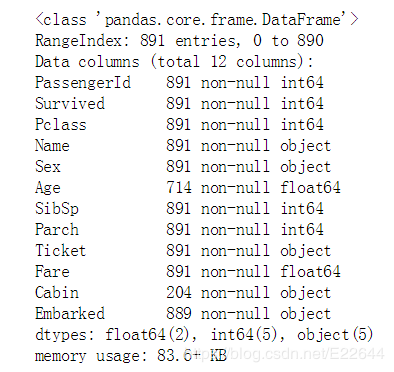Click the Embarked column name
Image resolution: width=394 pixels, height=372 pixels.
(x=70, y=313)
